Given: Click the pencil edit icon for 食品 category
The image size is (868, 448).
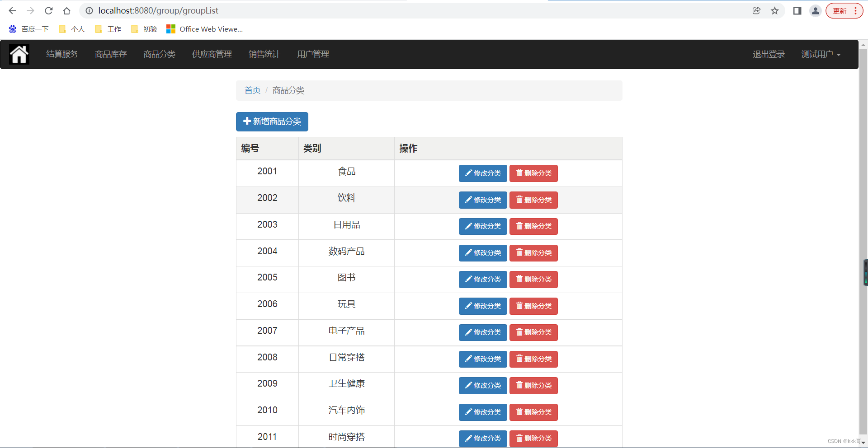Looking at the screenshot, I should click(x=468, y=173).
